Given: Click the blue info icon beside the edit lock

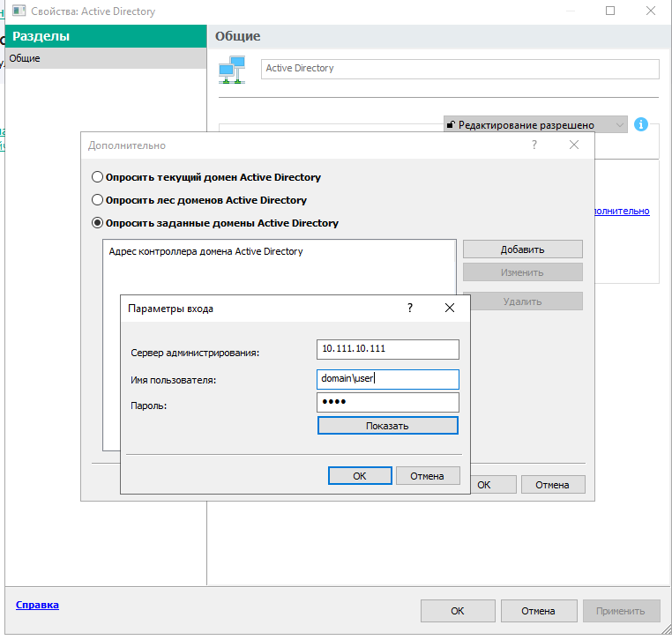Looking at the screenshot, I should (641, 124).
